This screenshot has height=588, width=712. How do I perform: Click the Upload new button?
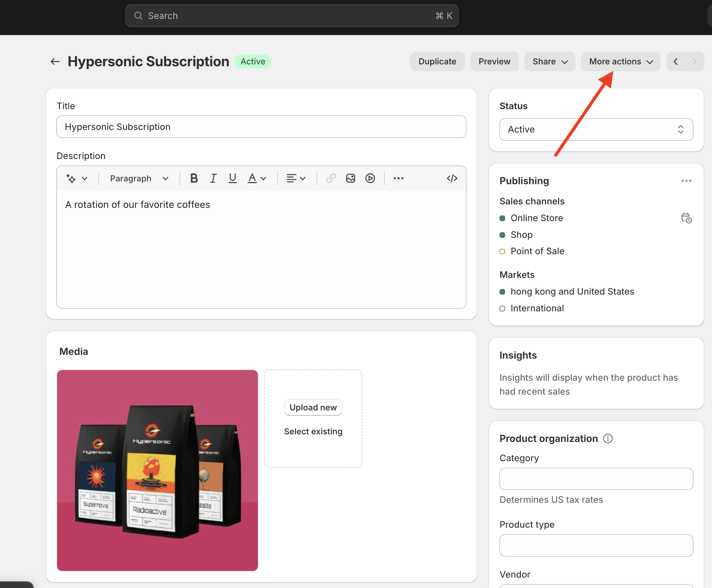pyautogui.click(x=313, y=407)
